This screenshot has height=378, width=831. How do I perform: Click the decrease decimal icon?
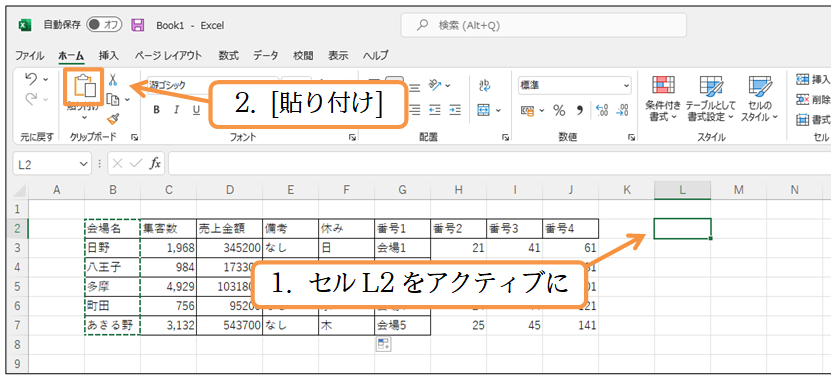point(623,110)
